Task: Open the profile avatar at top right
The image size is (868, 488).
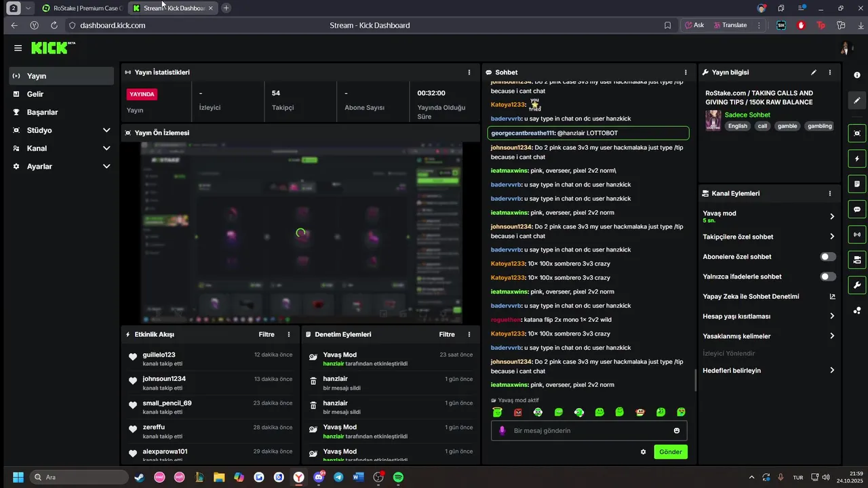Action: [845, 48]
